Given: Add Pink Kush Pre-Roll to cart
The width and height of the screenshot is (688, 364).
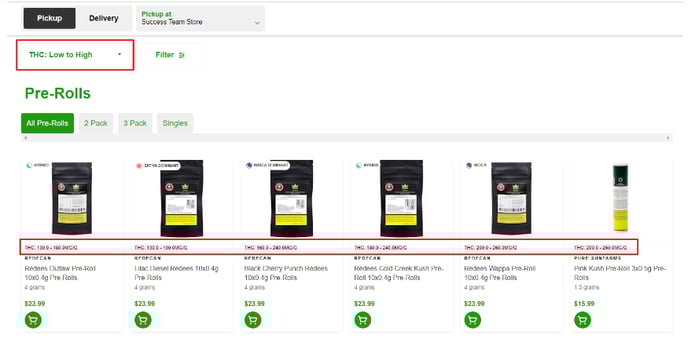Looking at the screenshot, I should point(583,320).
